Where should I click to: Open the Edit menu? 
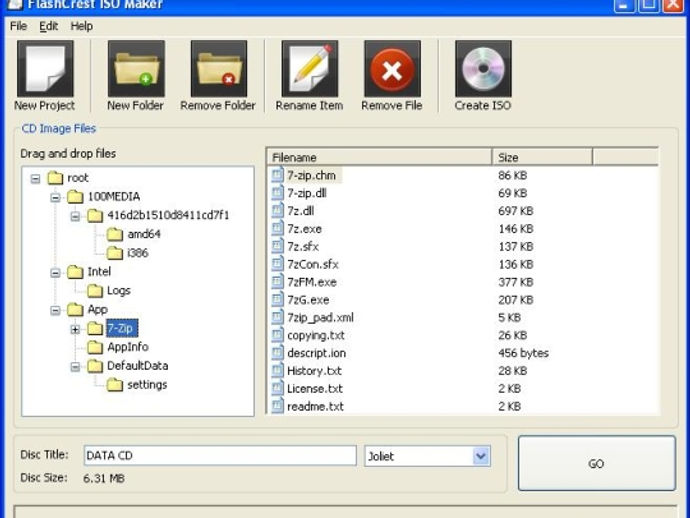pyautogui.click(x=48, y=26)
